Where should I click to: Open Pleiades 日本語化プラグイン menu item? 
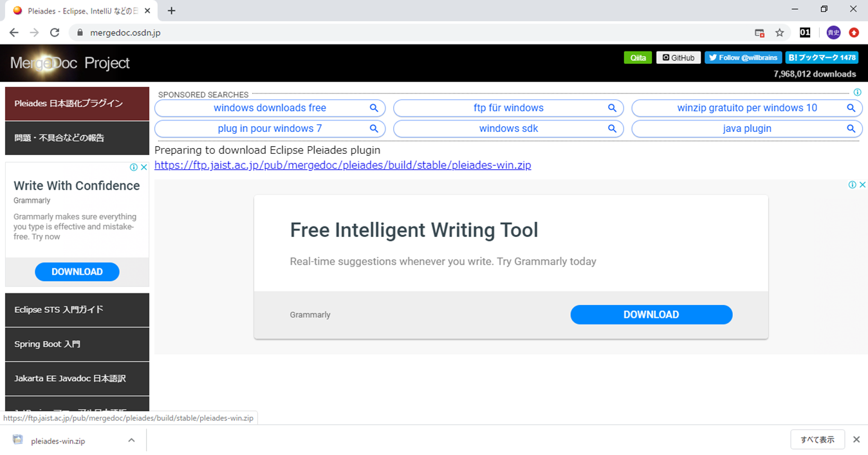tap(77, 104)
